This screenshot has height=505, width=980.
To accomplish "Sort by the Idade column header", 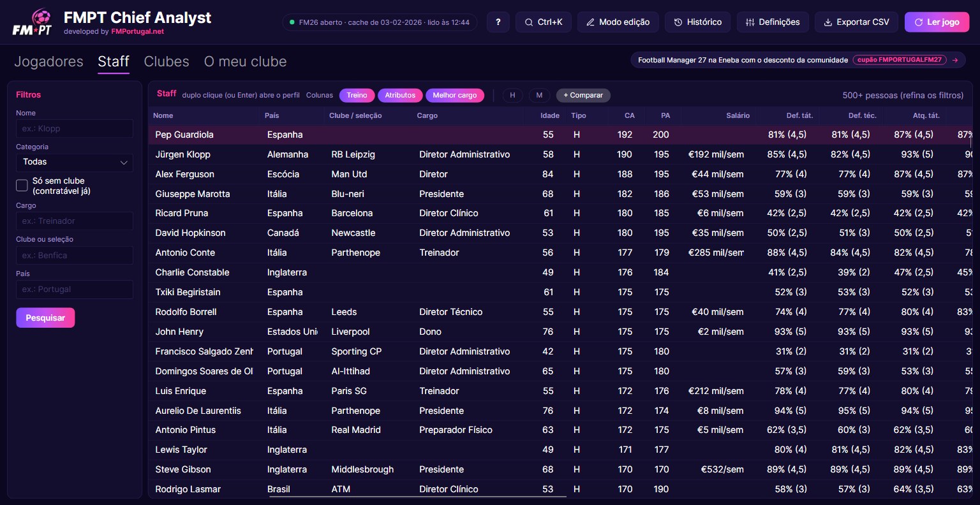I will pos(550,115).
